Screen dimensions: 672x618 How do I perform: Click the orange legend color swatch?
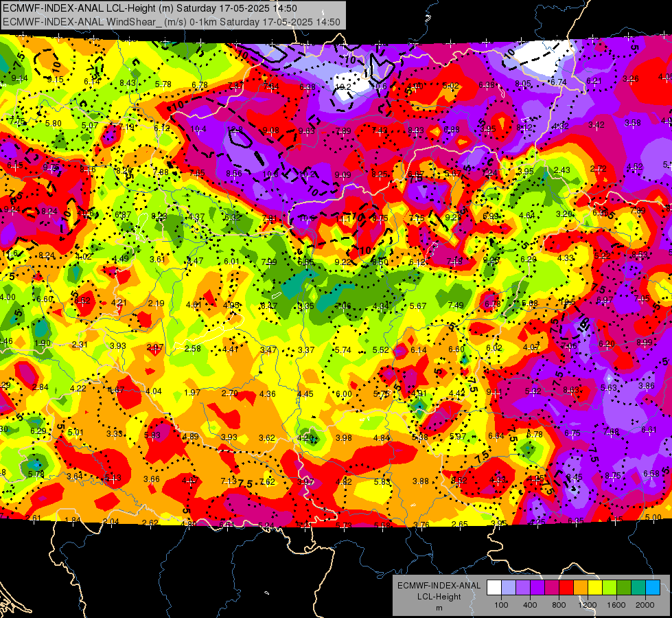click(x=581, y=587)
